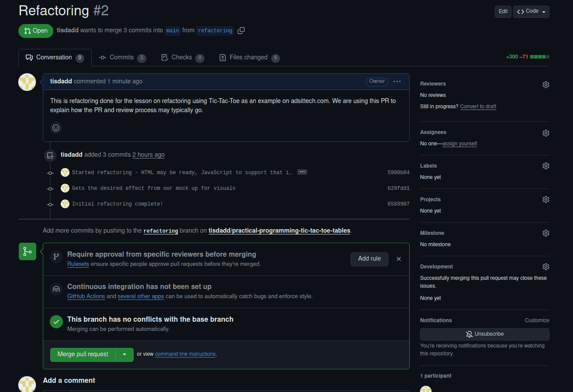Open the Checks tab
573x392 pixels.
tap(182, 58)
